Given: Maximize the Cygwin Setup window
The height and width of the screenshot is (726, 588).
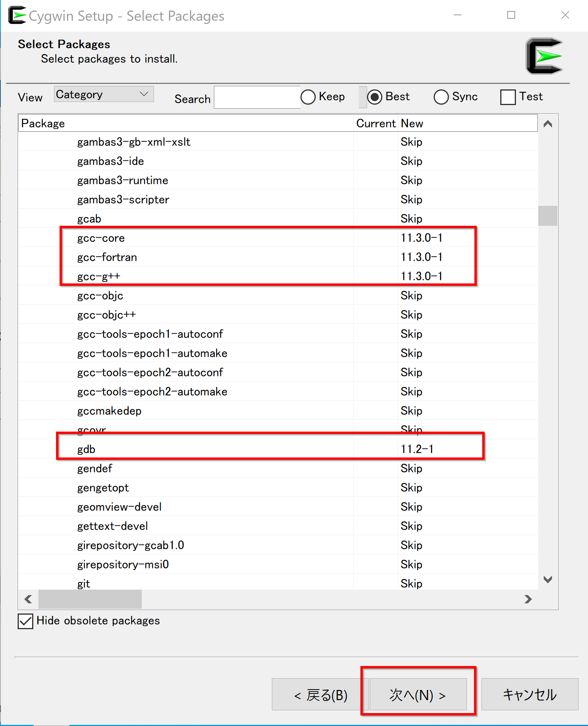Looking at the screenshot, I should point(511,15).
